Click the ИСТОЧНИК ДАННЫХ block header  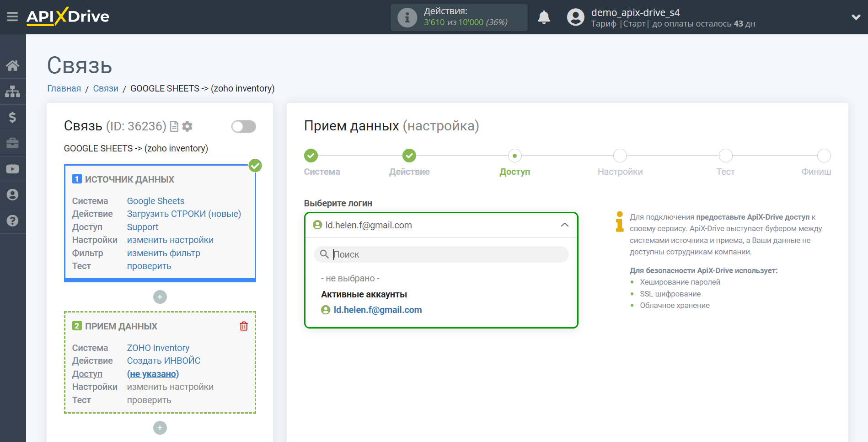[x=123, y=179]
